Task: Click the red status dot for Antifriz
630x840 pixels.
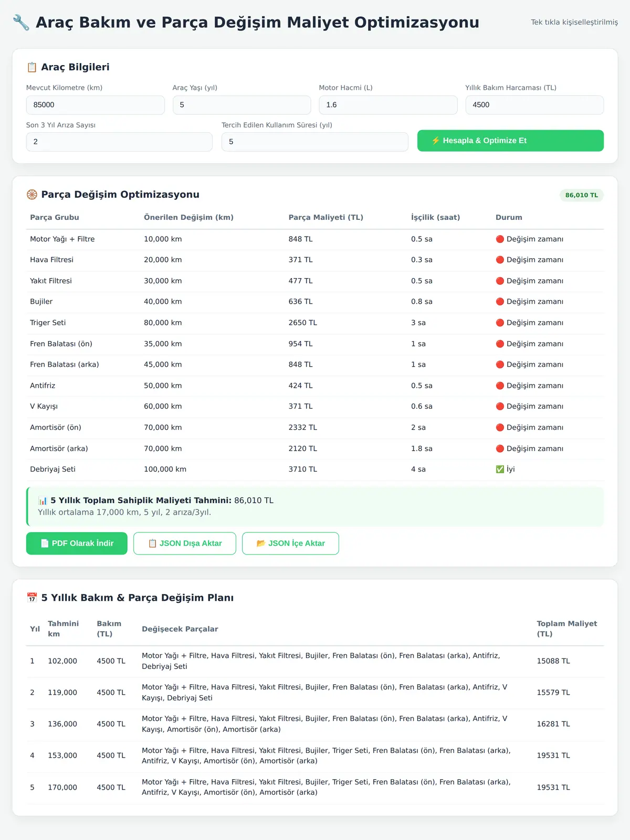Action: 500,386
